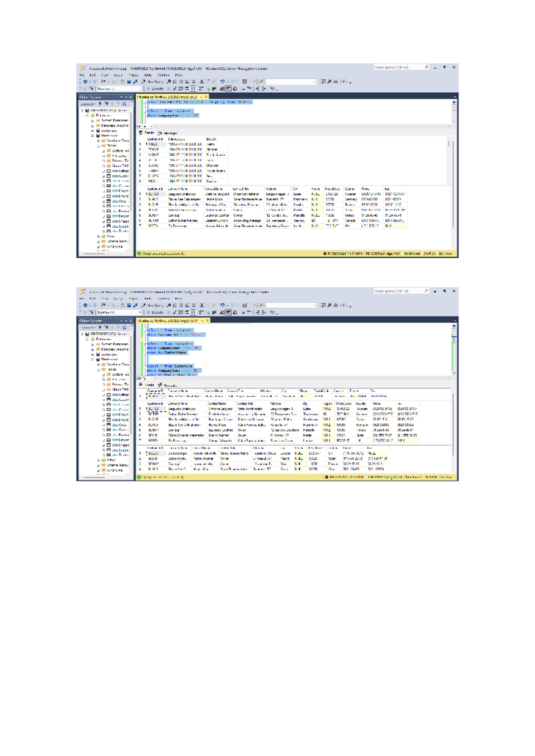
Task: Select the Results tab in the lower window
Action: pos(147,385)
